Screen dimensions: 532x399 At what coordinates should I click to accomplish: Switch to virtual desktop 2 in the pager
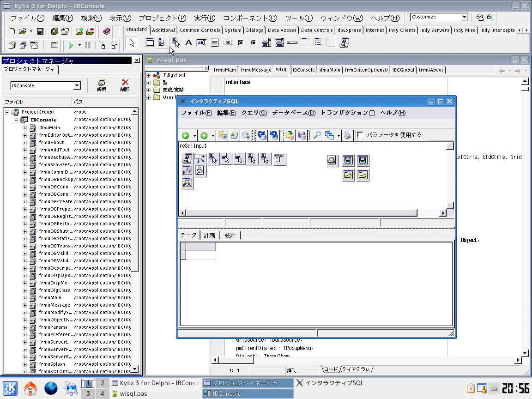point(103,383)
